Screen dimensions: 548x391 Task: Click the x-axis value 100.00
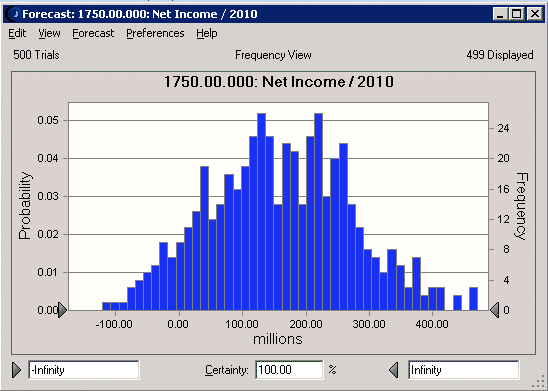(242, 324)
